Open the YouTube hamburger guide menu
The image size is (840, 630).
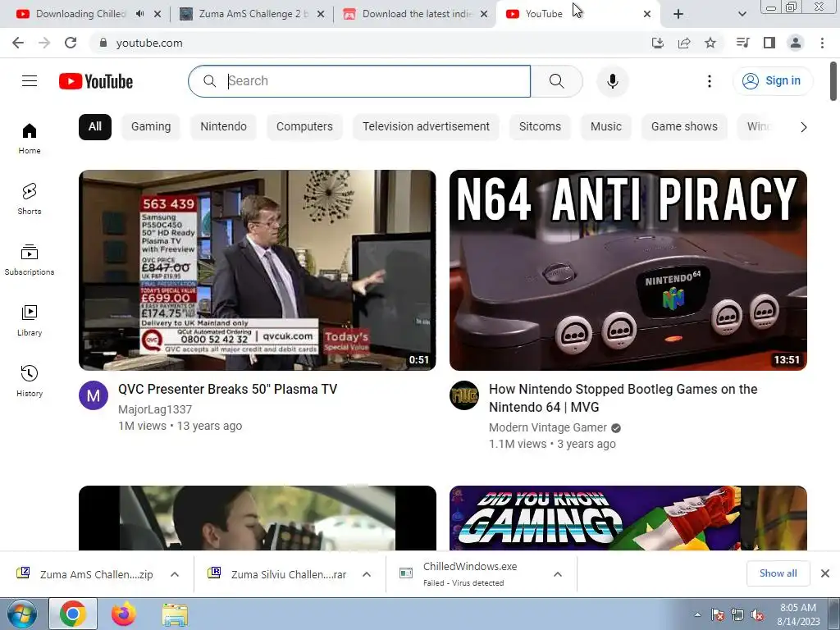click(30, 81)
